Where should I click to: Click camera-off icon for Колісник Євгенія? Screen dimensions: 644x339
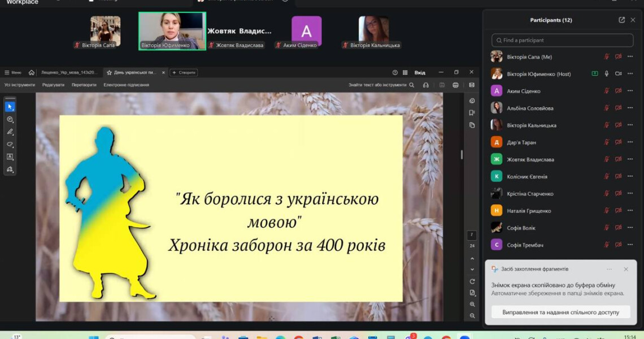618,176
